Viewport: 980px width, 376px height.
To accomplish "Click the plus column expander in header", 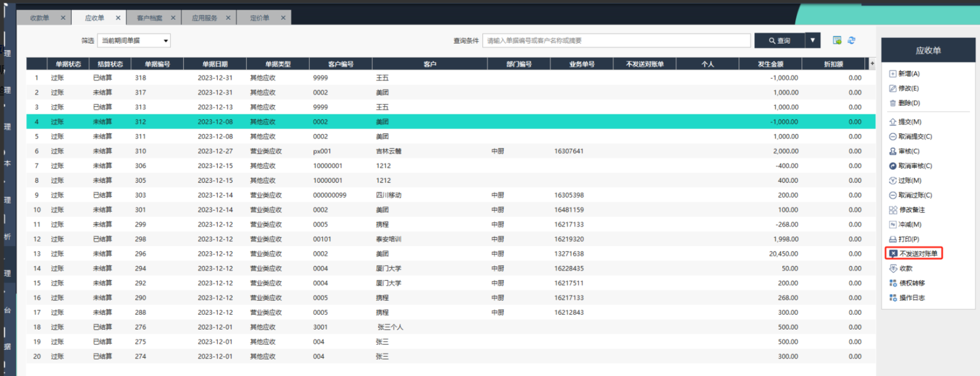I will pyautogui.click(x=872, y=63).
